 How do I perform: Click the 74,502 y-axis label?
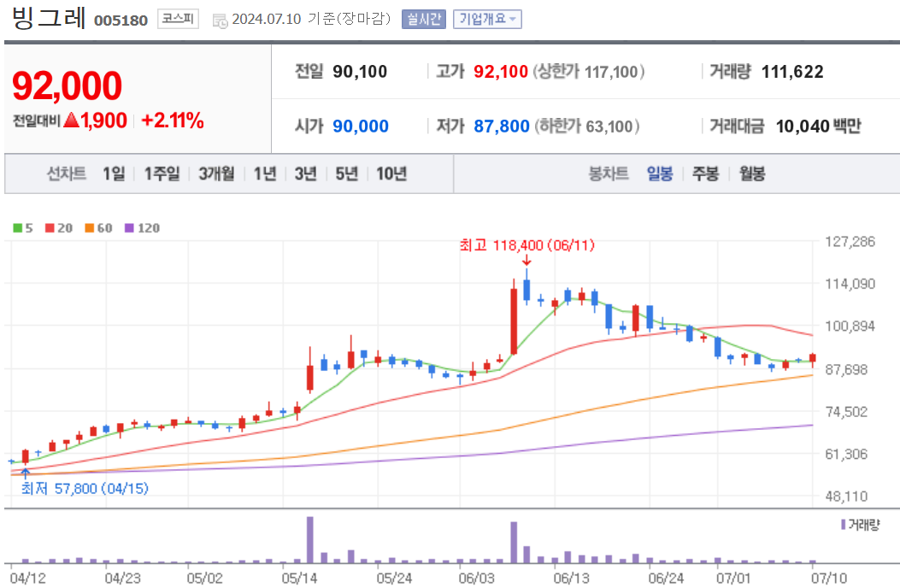847,412
